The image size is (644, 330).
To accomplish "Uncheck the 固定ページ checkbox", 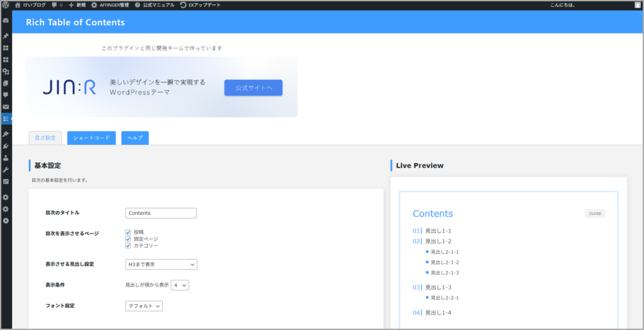I will pyautogui.click(x=128, y=239).
